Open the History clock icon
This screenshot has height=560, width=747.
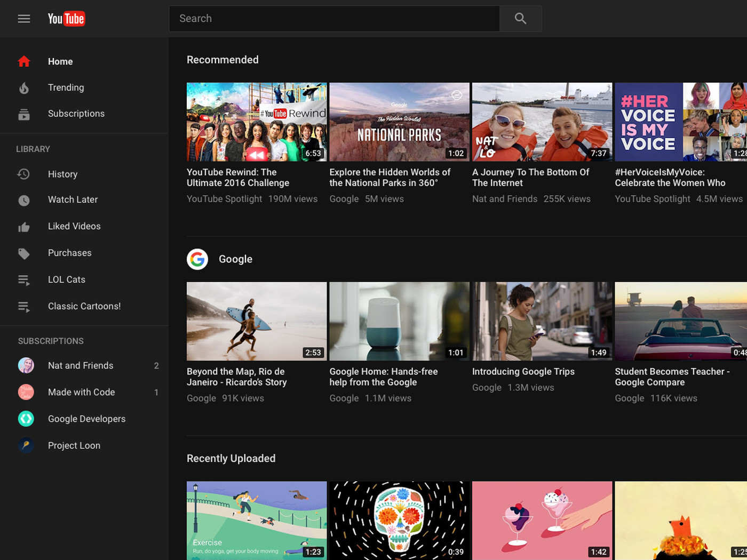(24, 174)
